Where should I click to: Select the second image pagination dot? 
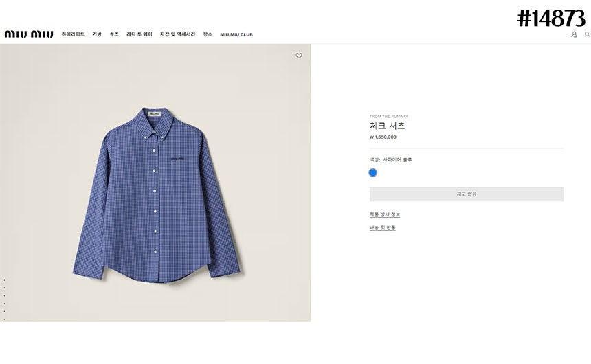pyautogui.click(x=5, y=288)
